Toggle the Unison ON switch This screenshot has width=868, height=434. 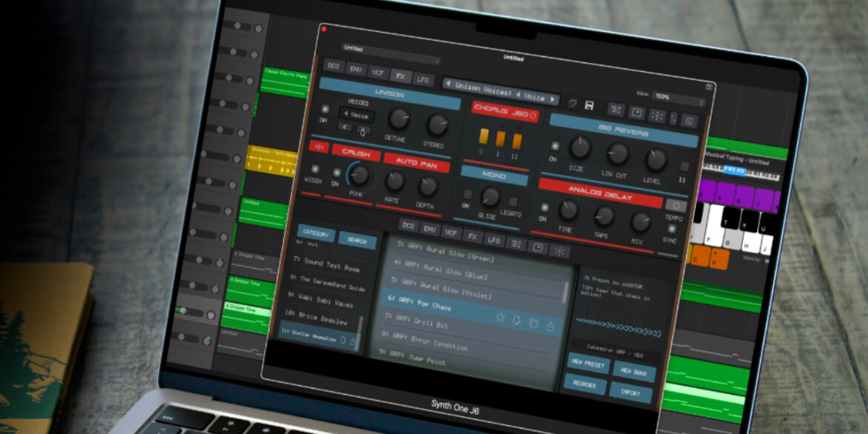click(x=324, y=110)
